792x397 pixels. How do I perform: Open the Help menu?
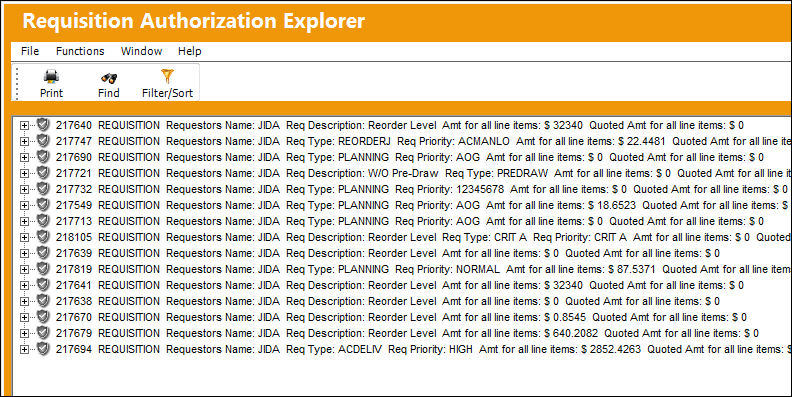[189, 51]
